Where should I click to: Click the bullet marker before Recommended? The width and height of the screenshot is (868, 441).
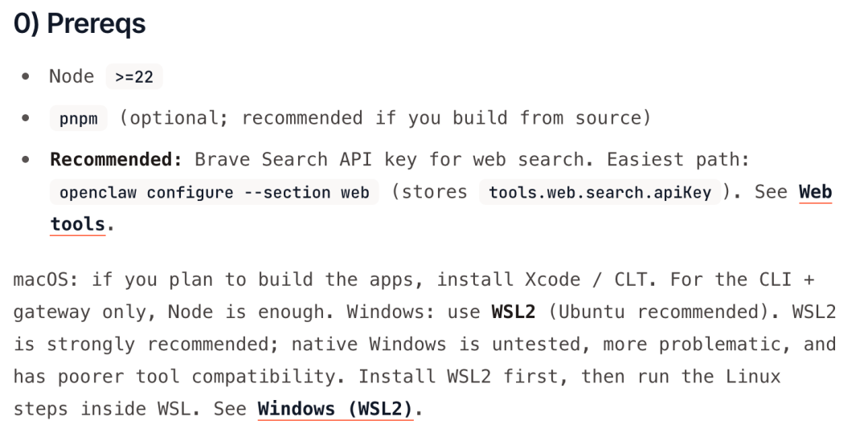[27, 159]
